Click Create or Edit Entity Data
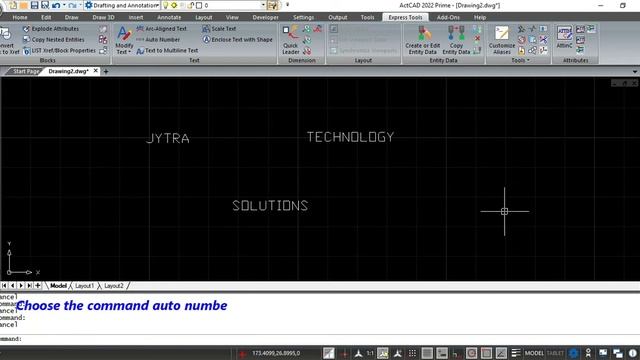This screenshot has height=360, width=640. click(422, 40)
